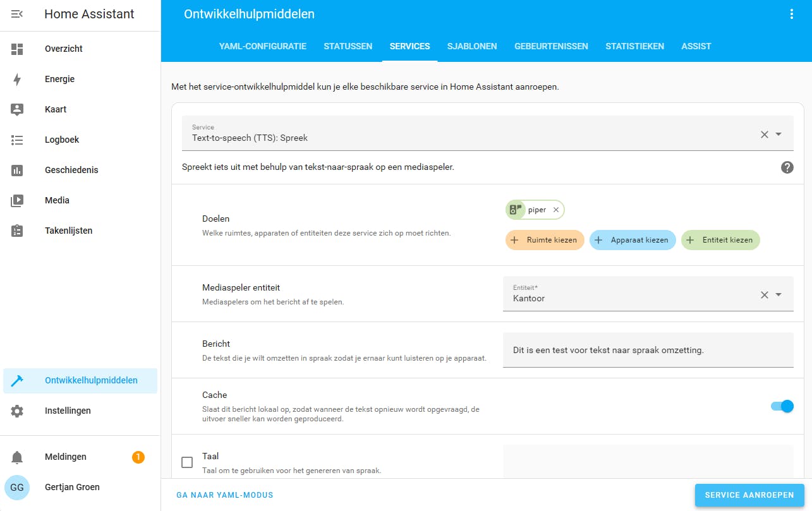Click the Ruimte kiezen chip
The image size is (812, 511).
545,240
